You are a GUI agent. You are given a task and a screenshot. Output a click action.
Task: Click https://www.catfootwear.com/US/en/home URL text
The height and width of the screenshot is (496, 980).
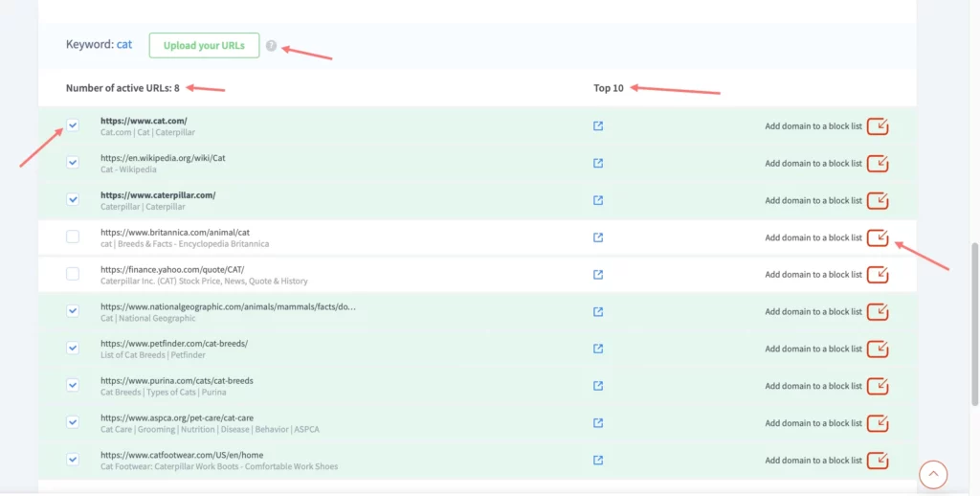182,455
